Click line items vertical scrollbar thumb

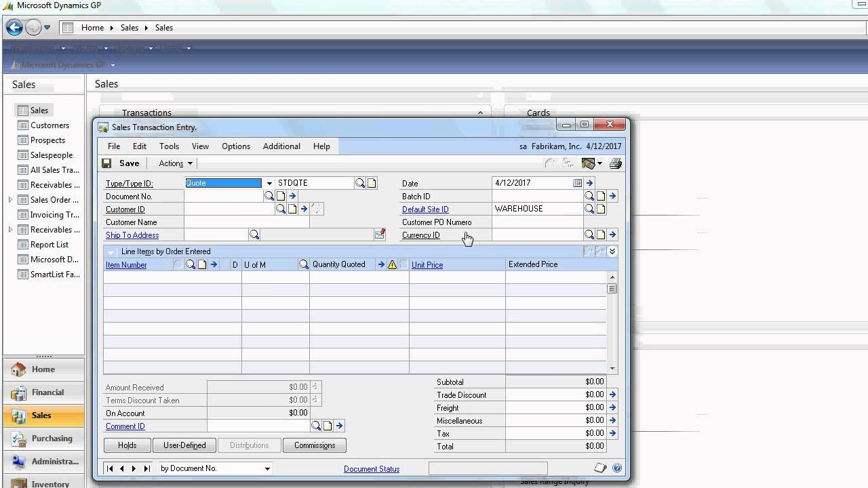612,288
